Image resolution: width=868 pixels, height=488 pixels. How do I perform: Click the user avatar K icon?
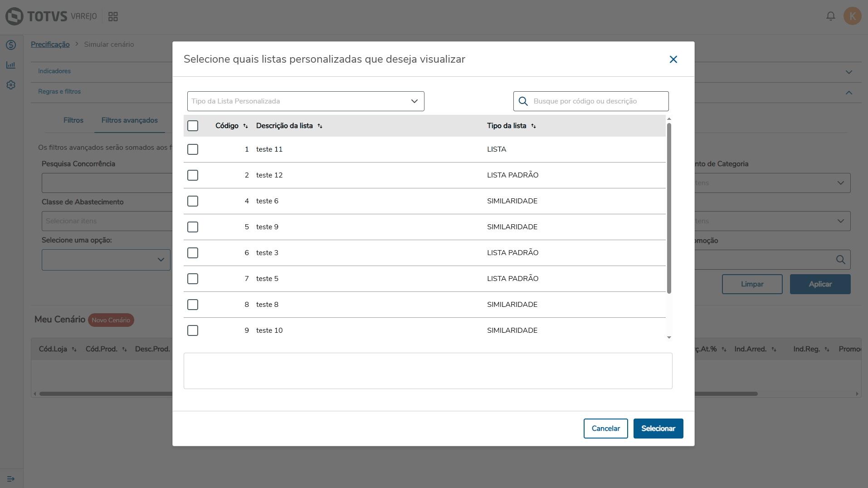coord(852,16)
